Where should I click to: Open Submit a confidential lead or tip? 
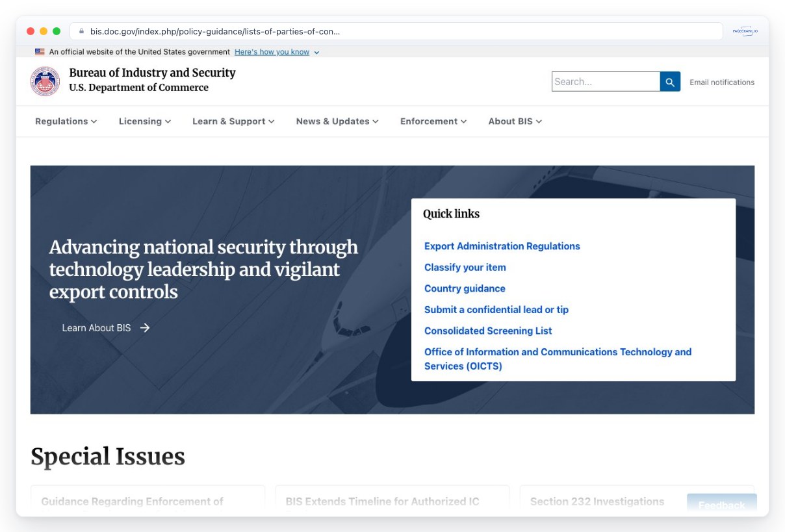click(496, 310)
